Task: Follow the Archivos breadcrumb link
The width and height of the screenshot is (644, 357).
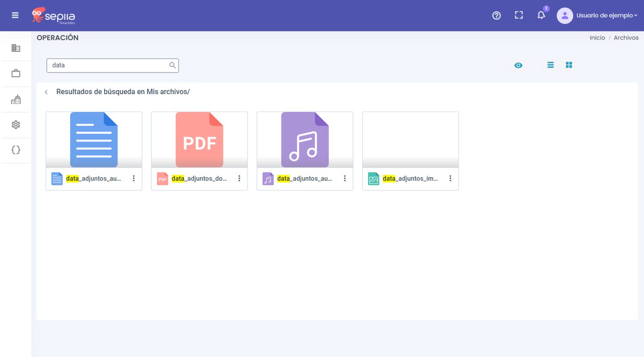Action: coord(626,38)
